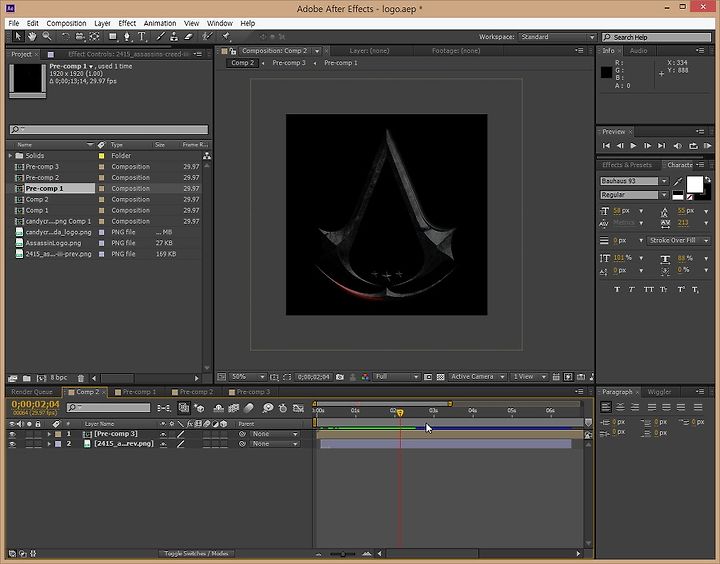Screen dimensions: 720x564
Task: Select the Brush tool
Action: pos(160,37)
